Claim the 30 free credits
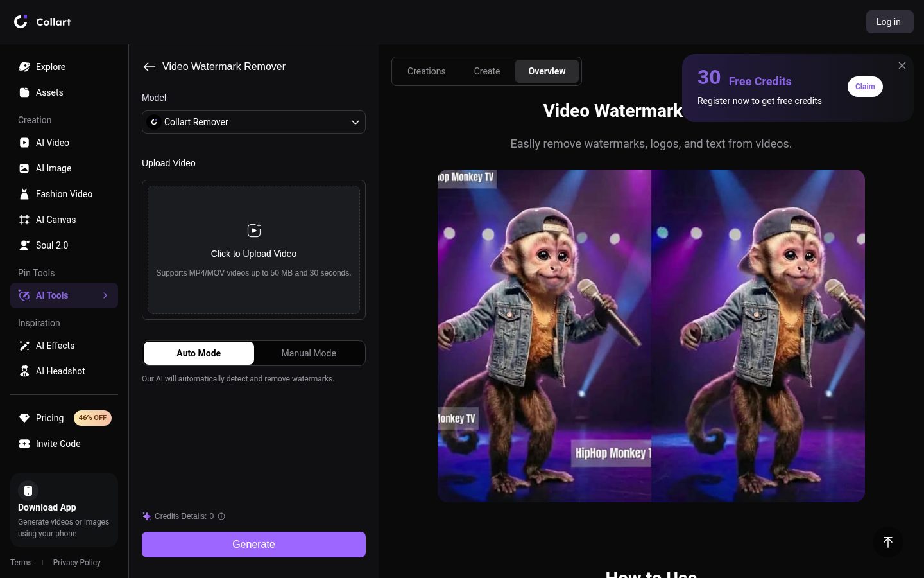 (x=865, y=87)
